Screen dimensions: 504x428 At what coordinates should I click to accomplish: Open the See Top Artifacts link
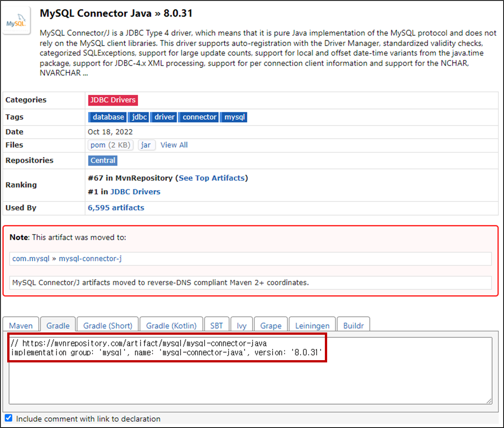(212, 178)
